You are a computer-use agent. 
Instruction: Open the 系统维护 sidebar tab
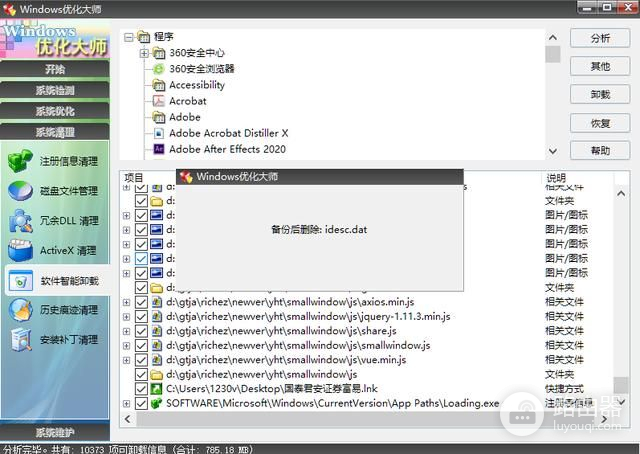pos(55,432)
